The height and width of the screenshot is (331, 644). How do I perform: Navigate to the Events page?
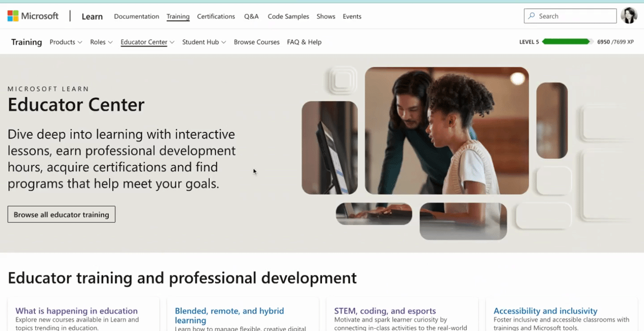pyautogui.click(x=352, y=17)
